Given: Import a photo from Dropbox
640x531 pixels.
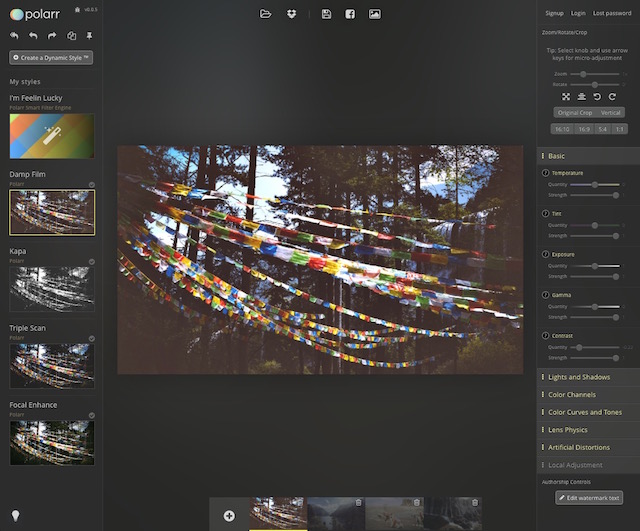Looking at the screenshot, I should [x=291, y=14].
